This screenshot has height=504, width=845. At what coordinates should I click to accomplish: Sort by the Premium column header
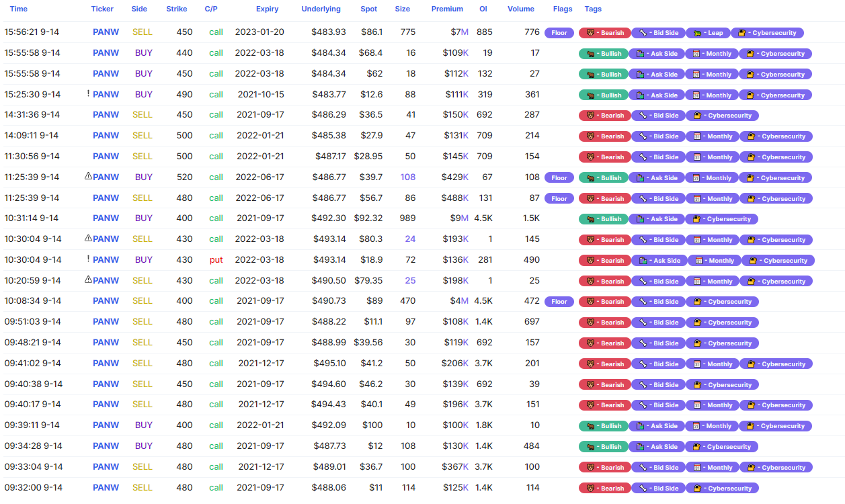pyautogui.click(x=447, y=9)
